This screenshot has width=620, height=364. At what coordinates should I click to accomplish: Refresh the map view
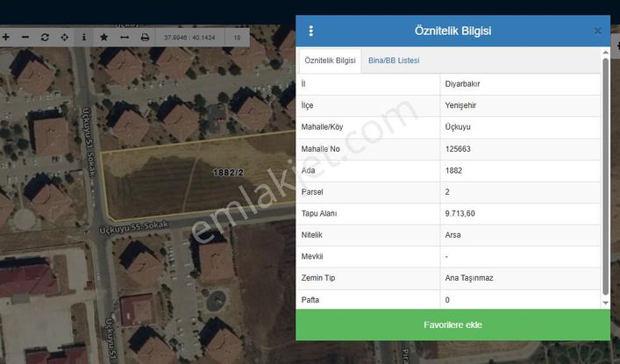[x=45, y=37]
